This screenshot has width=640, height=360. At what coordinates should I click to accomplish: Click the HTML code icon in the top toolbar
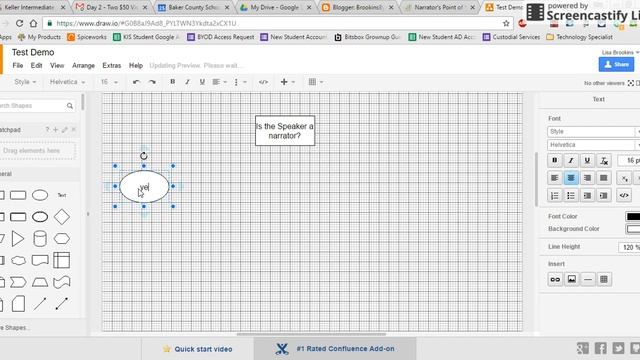tap(263, 82)
